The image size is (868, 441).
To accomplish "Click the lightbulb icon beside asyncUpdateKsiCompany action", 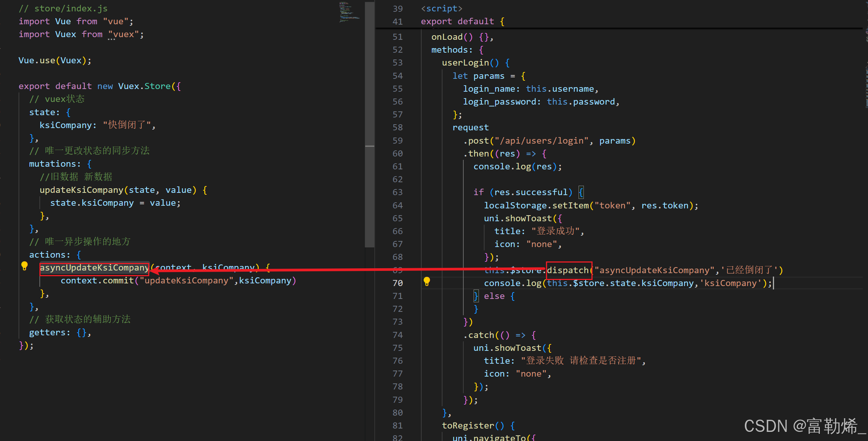I will click(24, 266).
